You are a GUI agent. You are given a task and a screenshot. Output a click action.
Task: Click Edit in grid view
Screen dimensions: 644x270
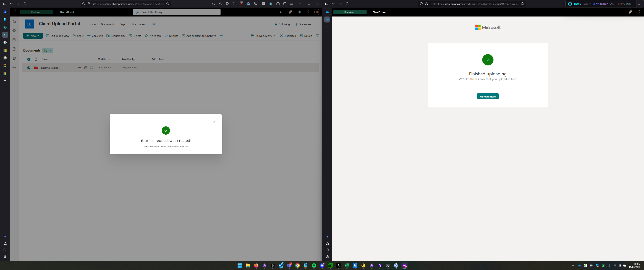click(57, 36)
